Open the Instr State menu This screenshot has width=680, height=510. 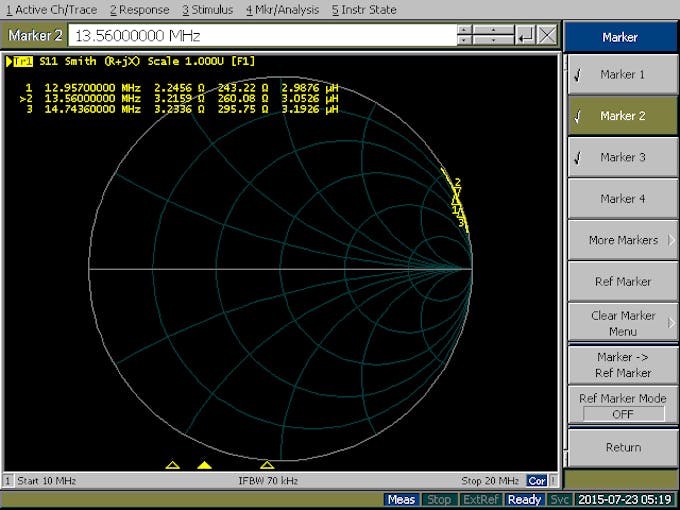pos(364,10)
